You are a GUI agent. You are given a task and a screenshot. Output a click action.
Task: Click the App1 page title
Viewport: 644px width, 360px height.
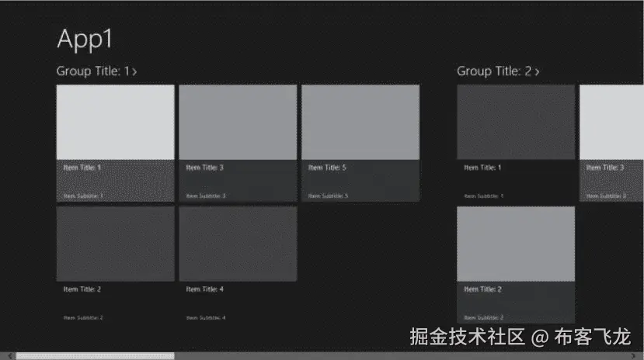pyautogui.click(x=85, y=40)
